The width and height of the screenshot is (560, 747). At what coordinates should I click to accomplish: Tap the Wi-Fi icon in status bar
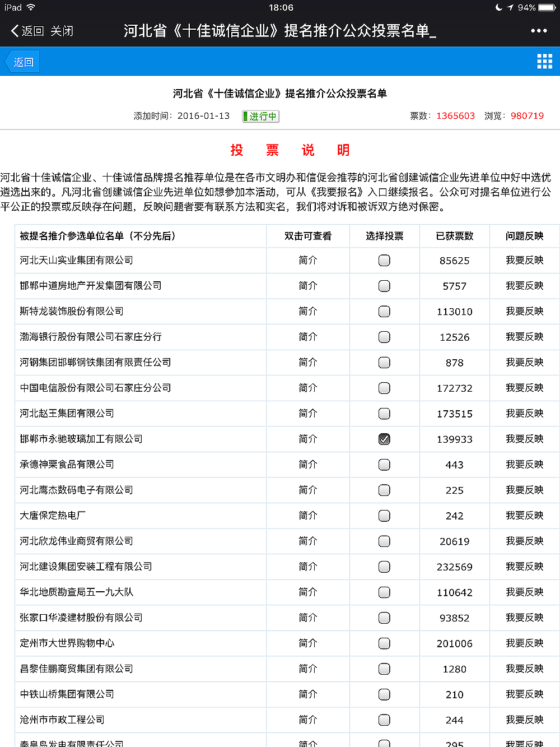tap(31, 7)
